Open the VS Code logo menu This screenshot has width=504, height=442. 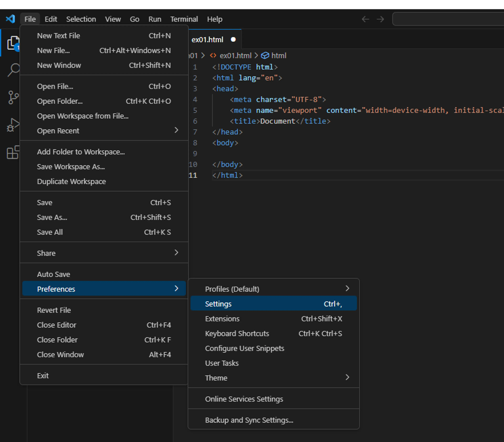[11, 19]
